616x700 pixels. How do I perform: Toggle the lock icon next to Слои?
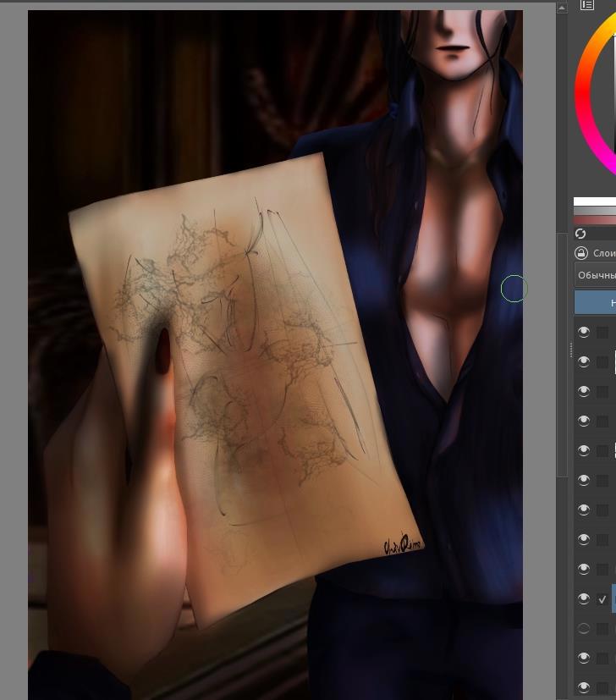(x=581, y=253)
